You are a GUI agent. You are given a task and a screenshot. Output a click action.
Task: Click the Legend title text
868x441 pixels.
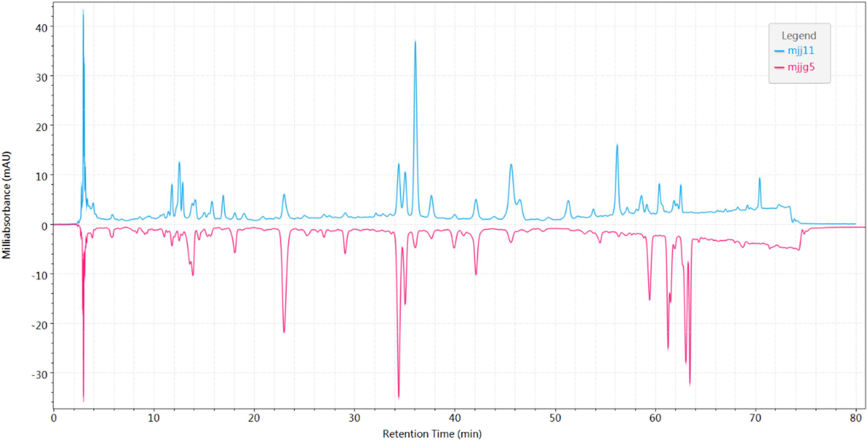tap(799, 36)
